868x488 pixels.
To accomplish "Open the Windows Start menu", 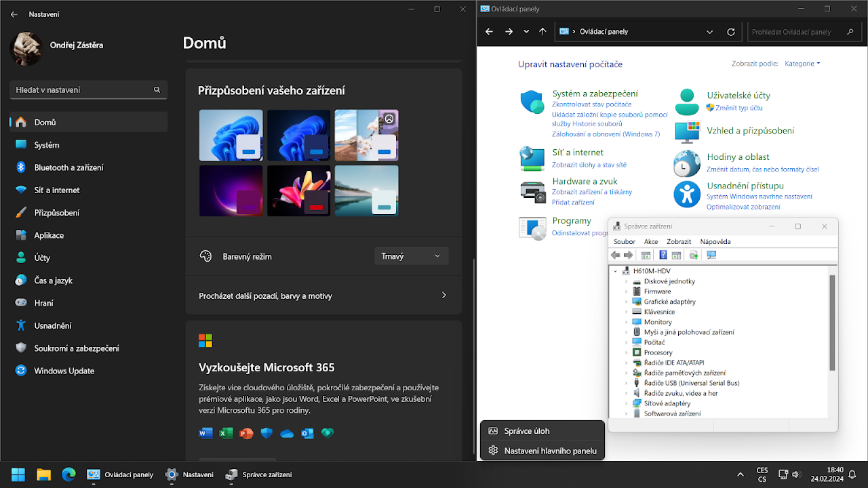I will (x=18, y=474).
